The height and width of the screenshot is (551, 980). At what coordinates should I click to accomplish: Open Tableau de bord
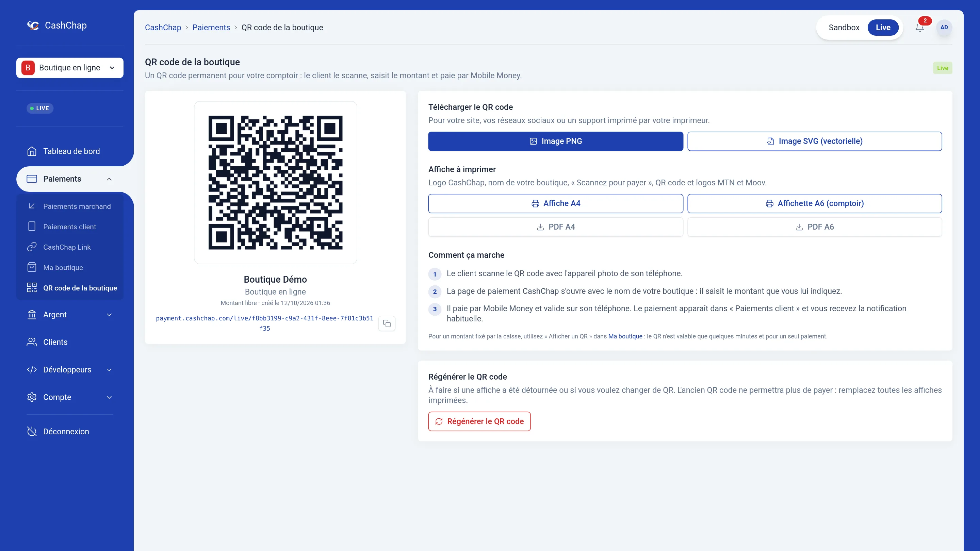(70, 151)
